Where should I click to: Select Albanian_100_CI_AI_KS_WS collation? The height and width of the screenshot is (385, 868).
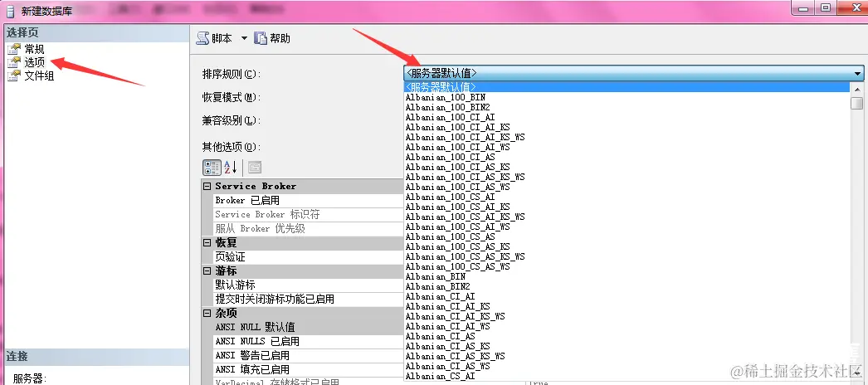pos(627,137)
